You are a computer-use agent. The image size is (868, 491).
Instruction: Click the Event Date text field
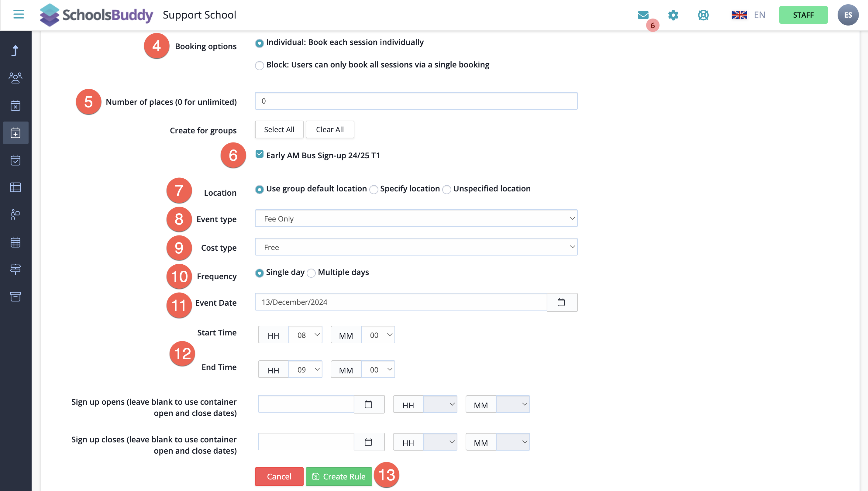[x=401, y=302]
